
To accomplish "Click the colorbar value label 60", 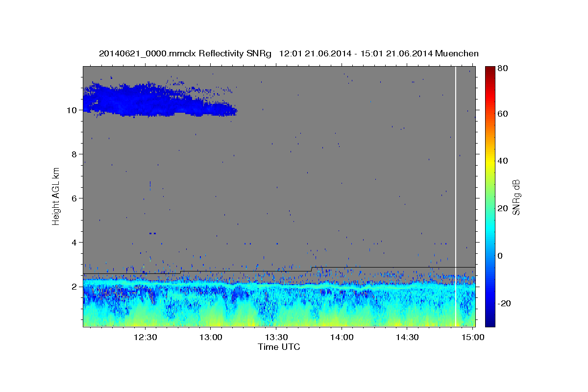I will (x=502, y=114).
